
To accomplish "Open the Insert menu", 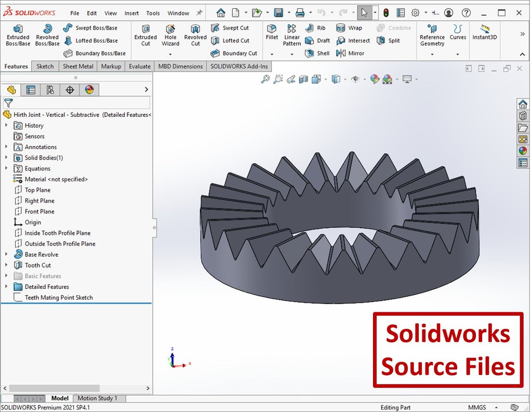I will 131,13.
